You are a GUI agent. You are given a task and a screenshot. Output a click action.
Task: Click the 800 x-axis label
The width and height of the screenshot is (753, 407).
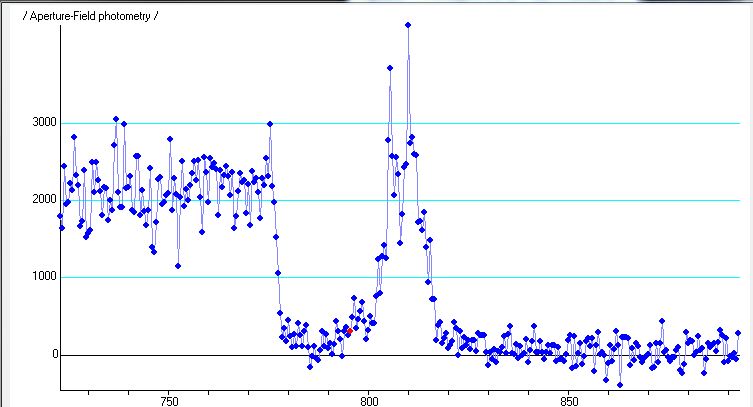(368, 398)
